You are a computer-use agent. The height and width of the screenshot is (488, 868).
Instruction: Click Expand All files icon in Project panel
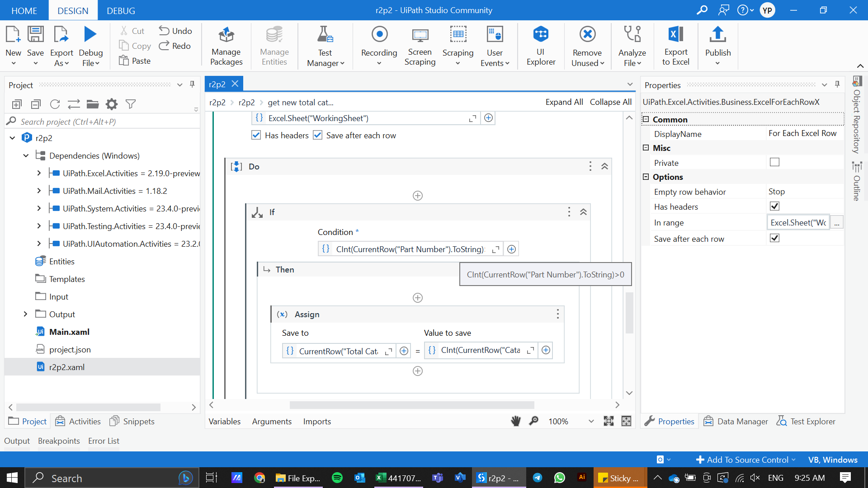pyautogui.click(x=17, y=104)
